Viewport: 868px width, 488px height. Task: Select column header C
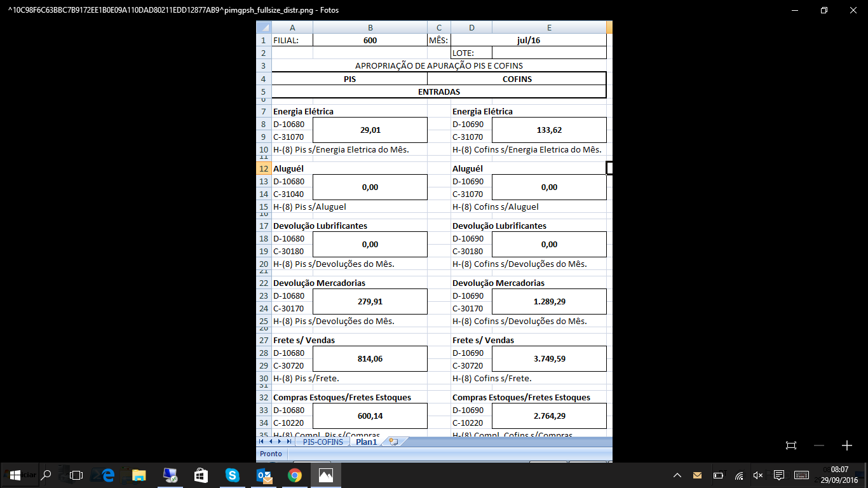coord(439,27)
